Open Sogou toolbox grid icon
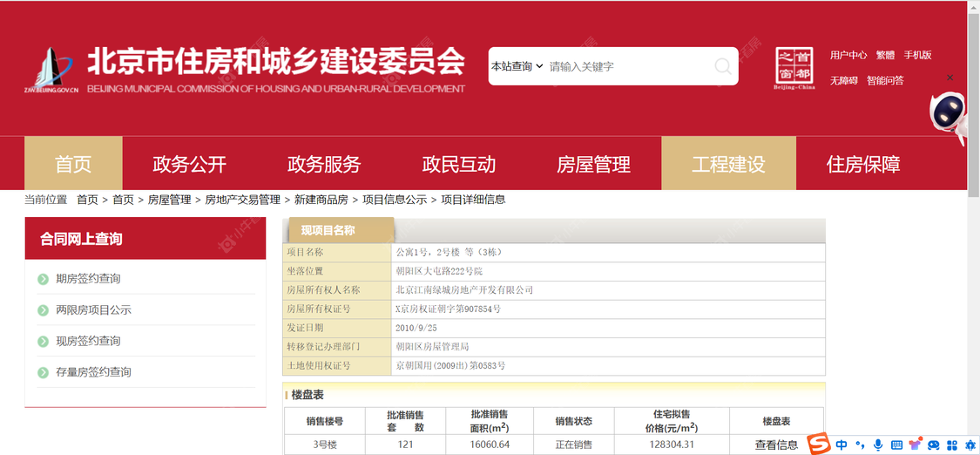Image resolution: width=980 pixels, height=455 pixels. tap(952, 445)
